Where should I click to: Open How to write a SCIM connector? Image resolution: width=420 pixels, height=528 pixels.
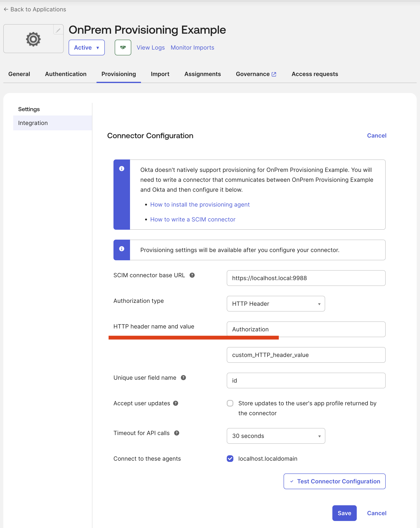click(193, 219)
